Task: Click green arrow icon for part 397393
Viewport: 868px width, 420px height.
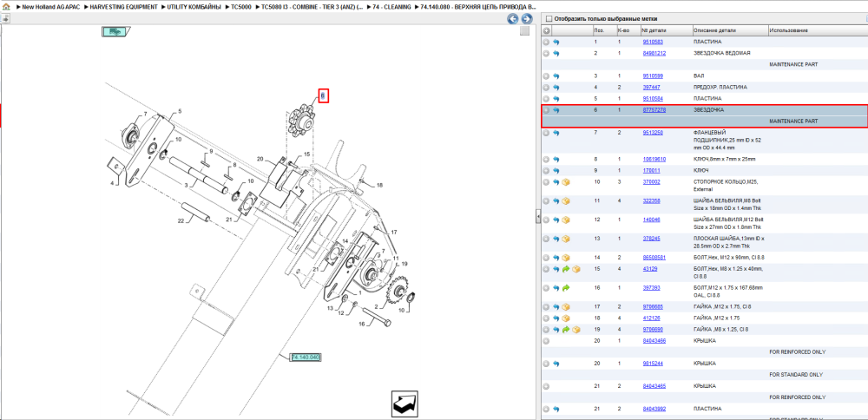Action: pyautogui.click(x=566, y=288)
